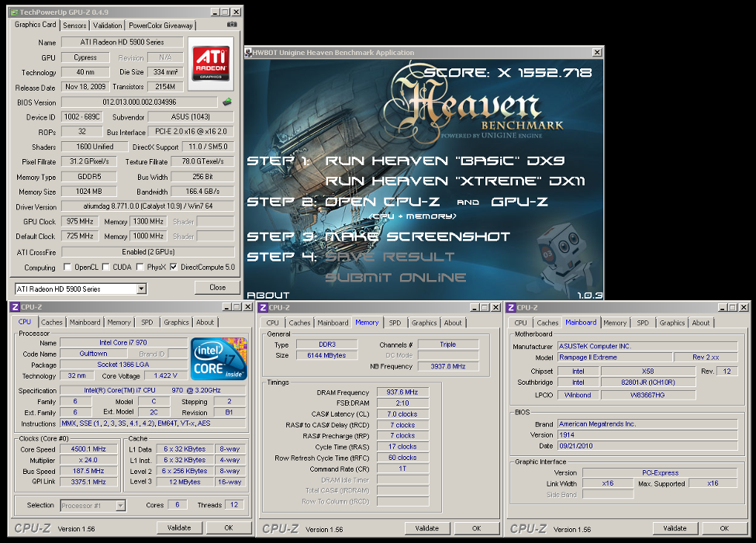Image resolution: width=756 pixels, height=543 pixels.
Task: Click the Driver Version field in GPU-Z
Action: (x=148, y=206)
